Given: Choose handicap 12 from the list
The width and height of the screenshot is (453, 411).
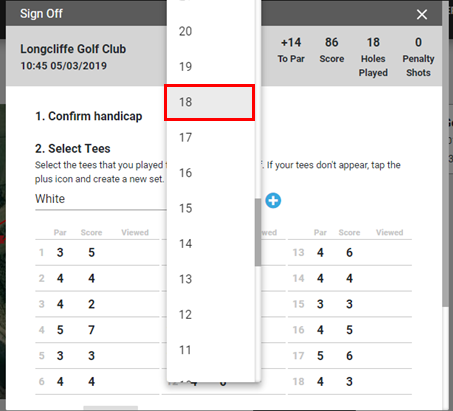Looking at the screenshot, I should coord(211,314).
